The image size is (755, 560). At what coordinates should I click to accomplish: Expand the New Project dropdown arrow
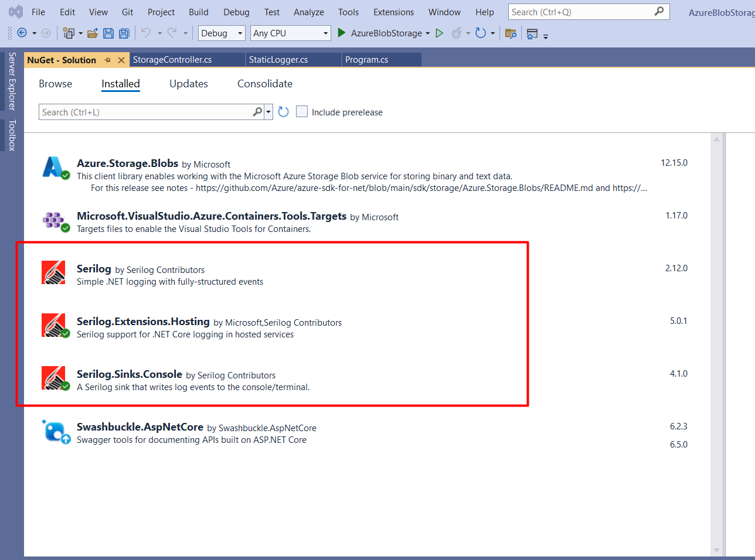(x=80, y=33)
